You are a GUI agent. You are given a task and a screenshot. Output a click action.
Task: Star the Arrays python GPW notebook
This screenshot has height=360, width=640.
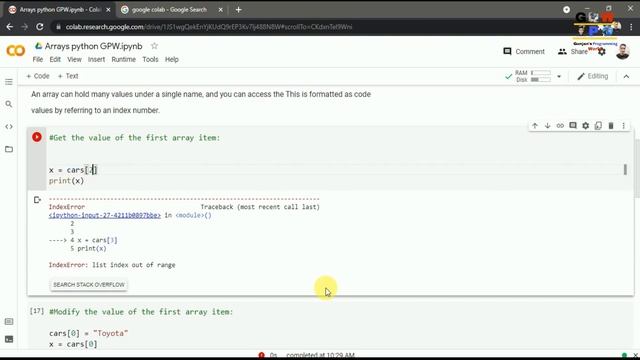(154, 46)
